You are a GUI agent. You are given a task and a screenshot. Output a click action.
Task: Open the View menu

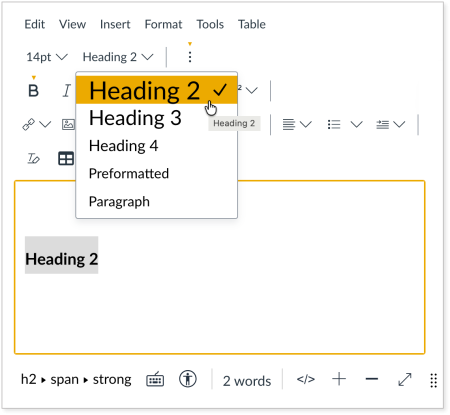pyautogui.click(x=72, y=24)
